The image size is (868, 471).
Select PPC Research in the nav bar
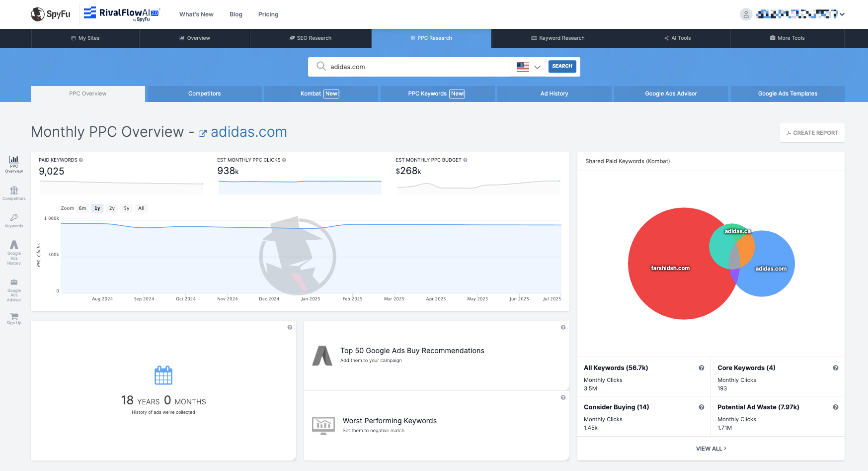(x=431, y=38)
